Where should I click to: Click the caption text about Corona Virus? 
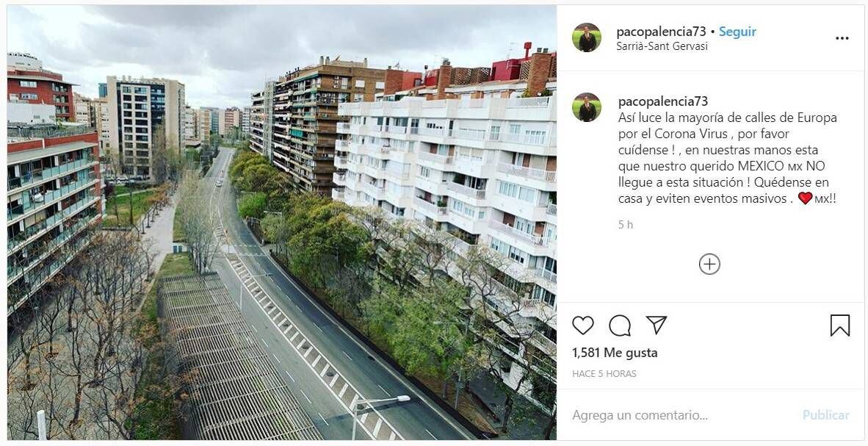[728, 158]
